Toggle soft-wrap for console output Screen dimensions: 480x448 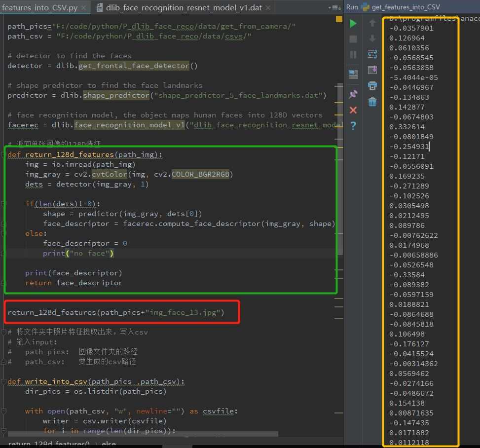(x=372, y=54)
